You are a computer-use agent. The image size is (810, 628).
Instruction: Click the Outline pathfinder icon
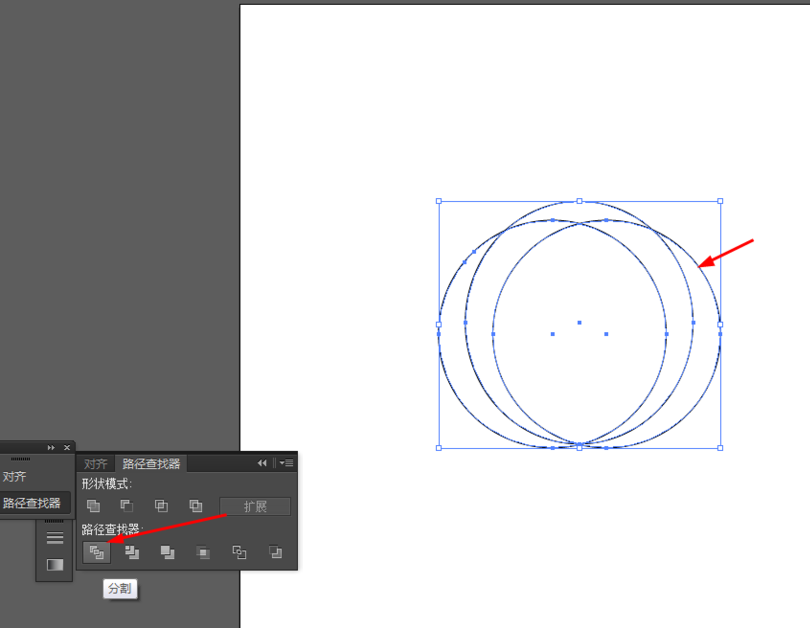tap(239, 551)
